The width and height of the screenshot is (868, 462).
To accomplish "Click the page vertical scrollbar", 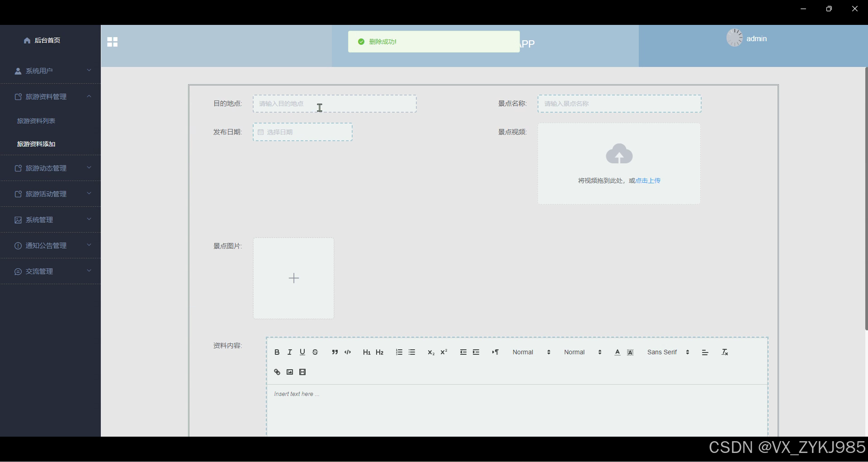I will pos(866,199).
